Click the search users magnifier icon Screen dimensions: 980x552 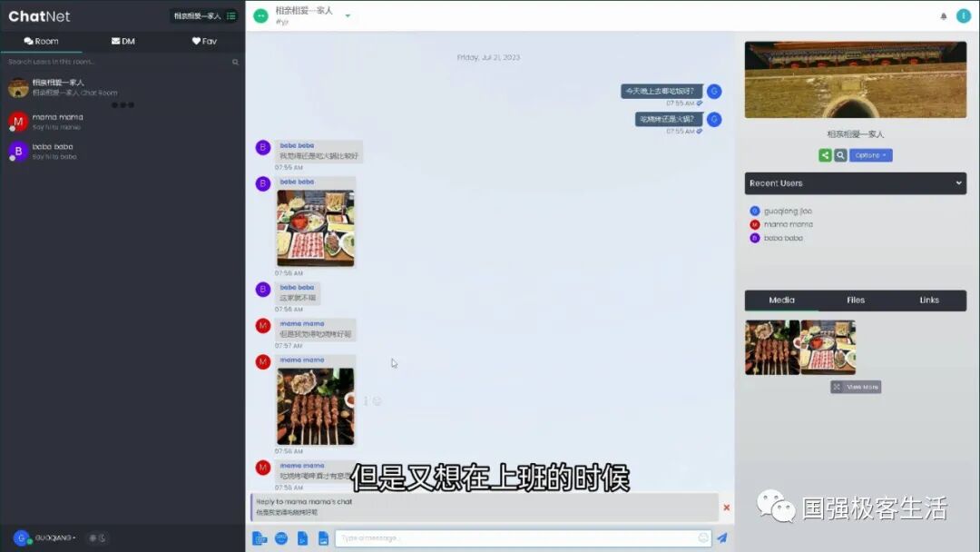click(x=235, y=62)
